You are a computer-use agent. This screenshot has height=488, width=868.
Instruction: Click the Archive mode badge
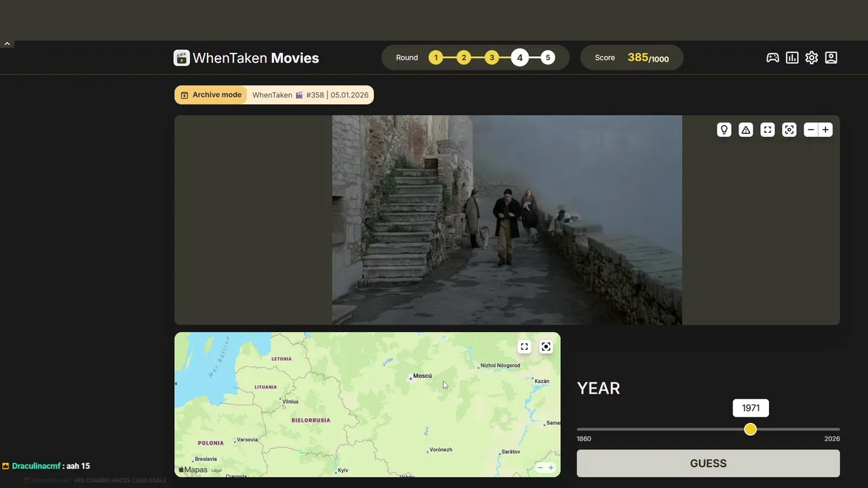(210, 95)
